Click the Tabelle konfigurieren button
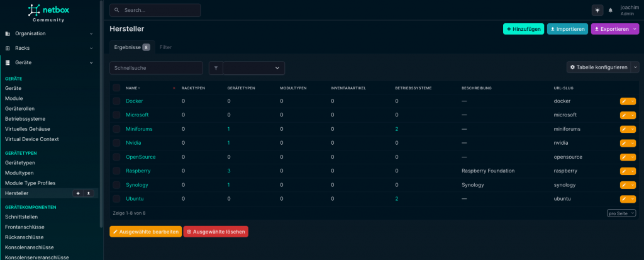This screenshot has height=260, width=644. (x=599, y=67)
